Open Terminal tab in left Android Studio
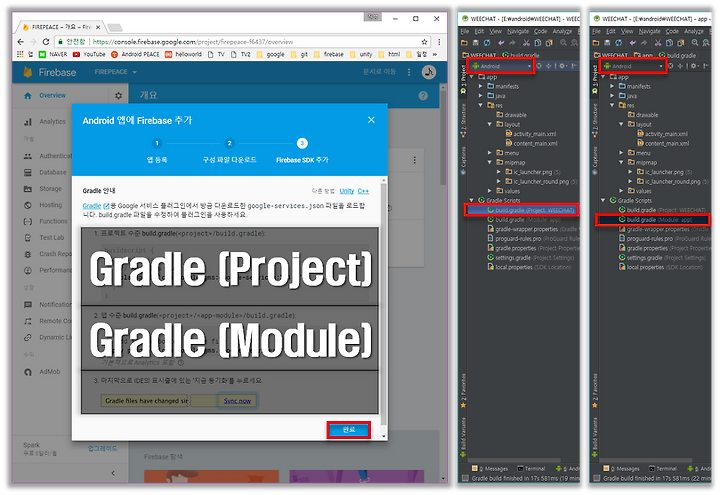The height and width of the screenshot is (495, 720). click(531, 469)
